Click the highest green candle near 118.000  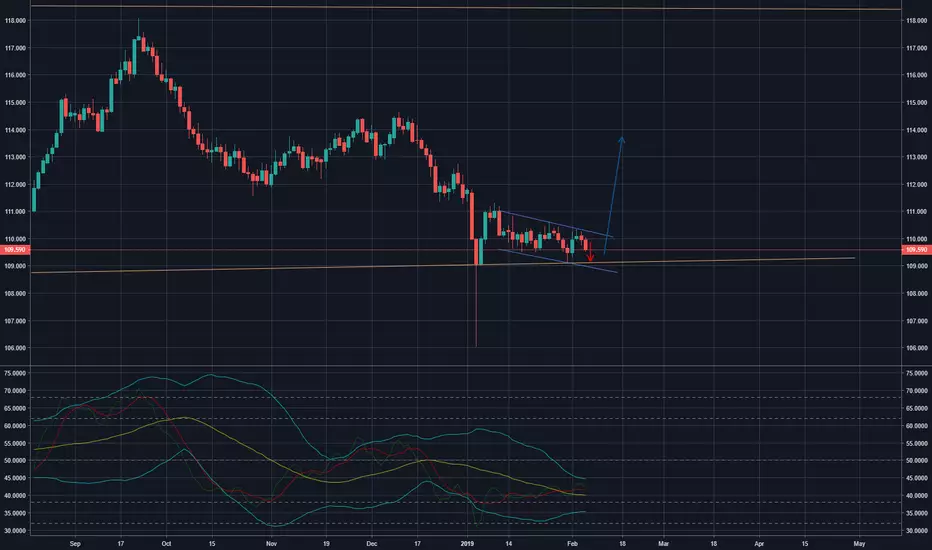138,39
